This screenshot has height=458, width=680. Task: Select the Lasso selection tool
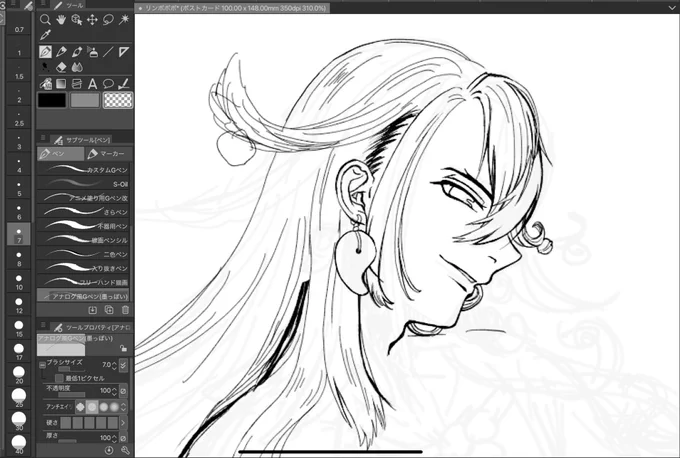click(108, 20)
